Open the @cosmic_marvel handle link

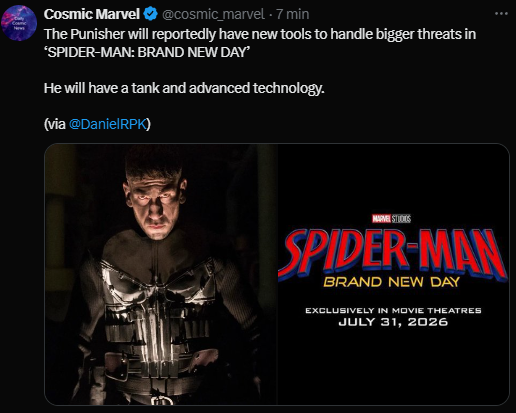pos(213,14)
